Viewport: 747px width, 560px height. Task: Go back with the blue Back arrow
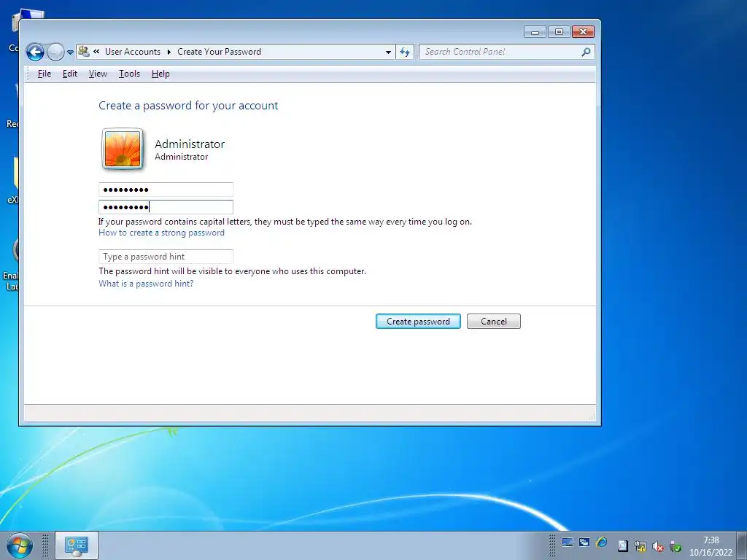[35, 52]
